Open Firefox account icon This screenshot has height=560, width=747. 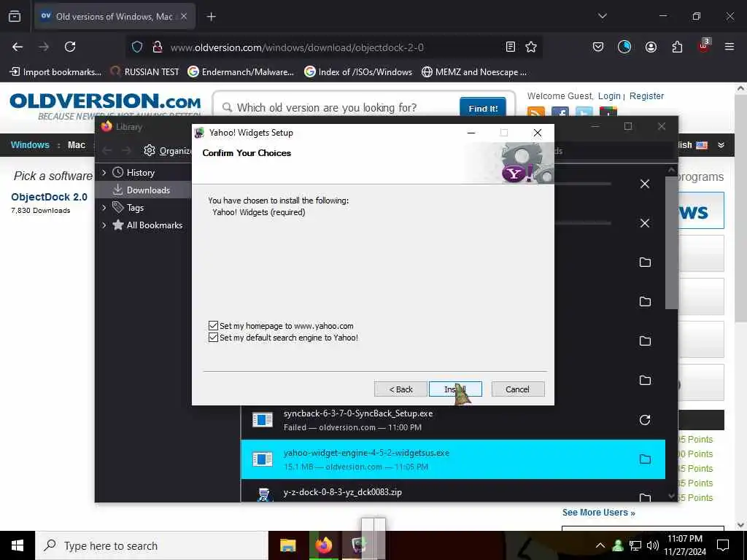pos(651,47)
